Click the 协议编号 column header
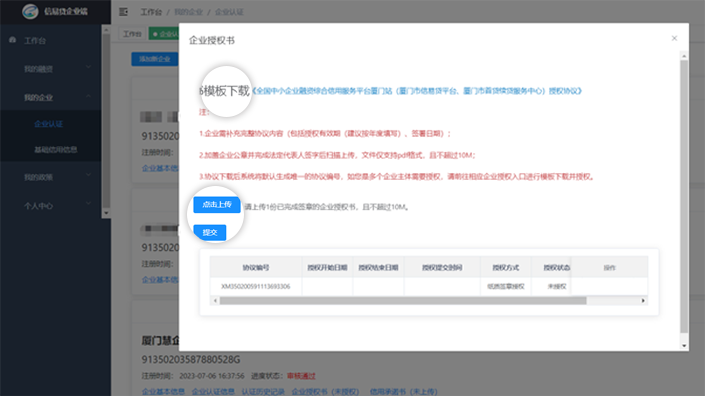The width and height of the screenshot is (705, 396). [256, 267]
